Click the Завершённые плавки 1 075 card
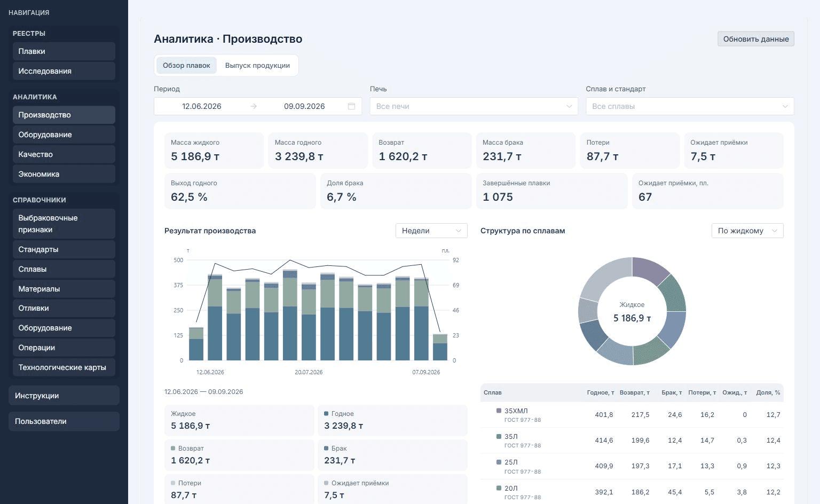This screenshot has width=820, height=504. point(552,191)
